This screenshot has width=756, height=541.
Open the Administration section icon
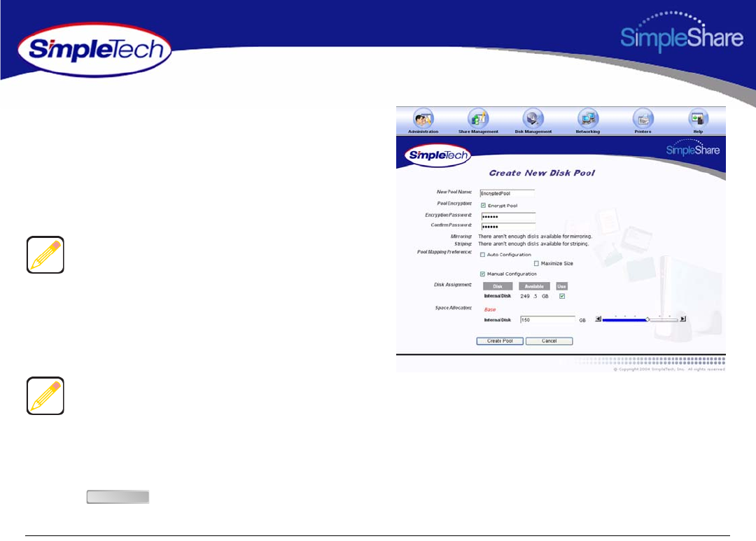pos(423,118)
